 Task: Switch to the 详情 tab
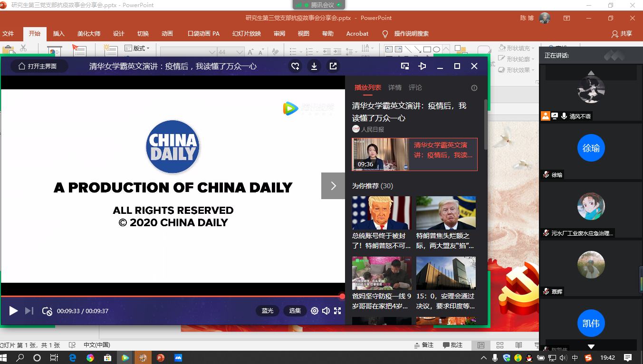[x=395, y=87]
